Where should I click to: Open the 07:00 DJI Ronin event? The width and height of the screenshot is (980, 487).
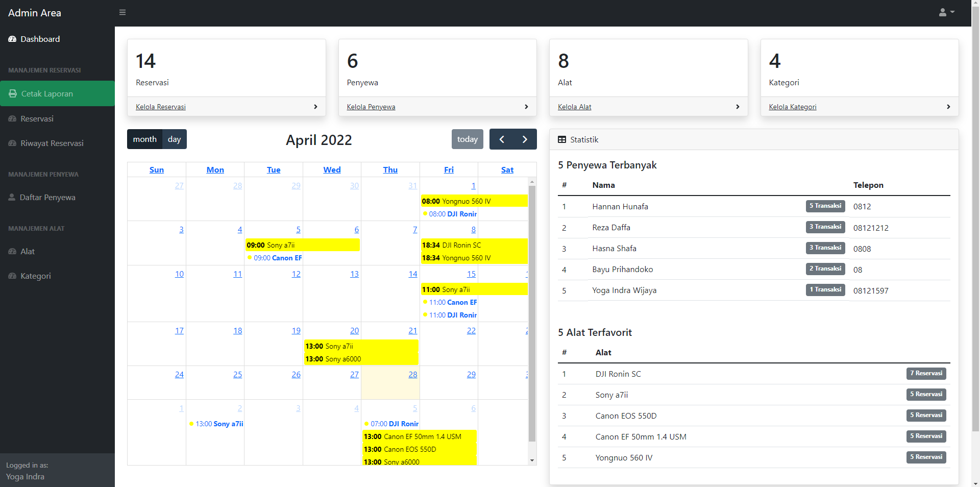tap(391, 424)
